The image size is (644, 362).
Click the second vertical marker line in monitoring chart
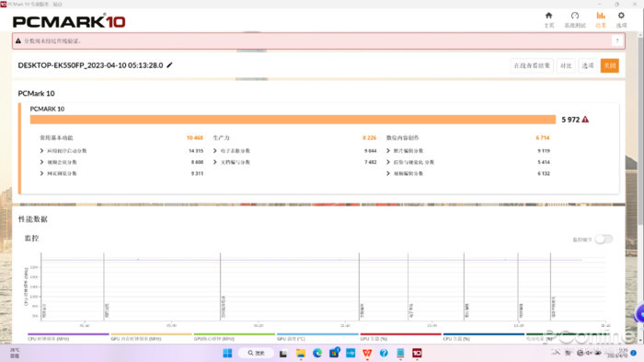click(x=104, y=286)
